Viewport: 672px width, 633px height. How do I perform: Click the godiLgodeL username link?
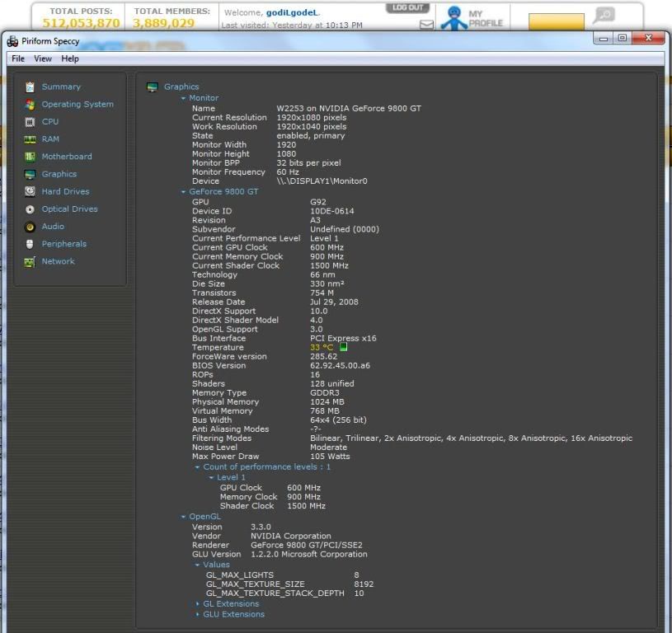293,13
